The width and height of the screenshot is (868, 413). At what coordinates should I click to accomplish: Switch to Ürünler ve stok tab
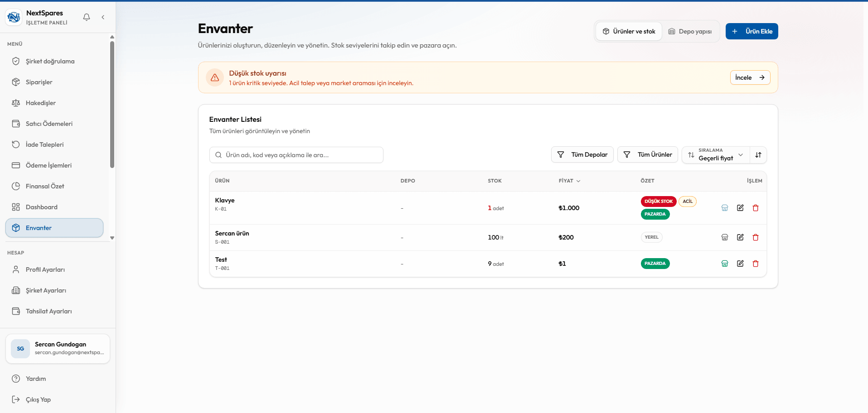click(629, 31)
